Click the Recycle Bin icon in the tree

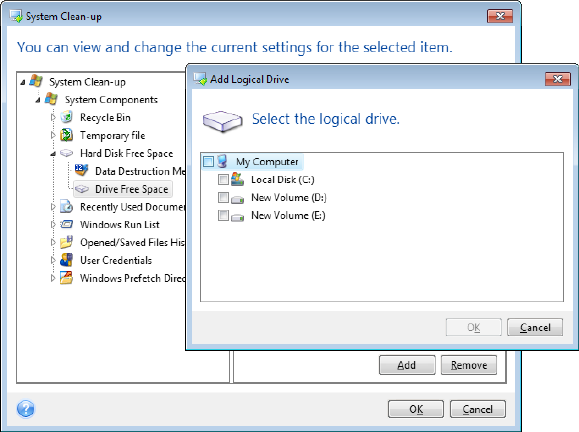click(66, 117)
